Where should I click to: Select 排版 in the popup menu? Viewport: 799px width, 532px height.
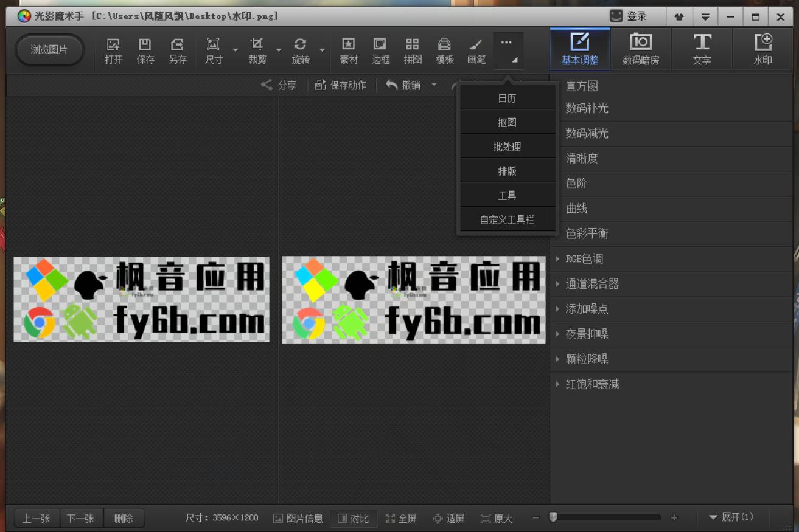508,171
